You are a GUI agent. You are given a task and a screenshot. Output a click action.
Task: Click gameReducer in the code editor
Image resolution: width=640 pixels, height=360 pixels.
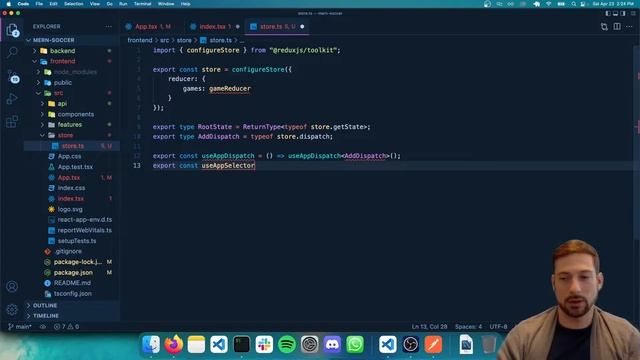coord(230,89)
